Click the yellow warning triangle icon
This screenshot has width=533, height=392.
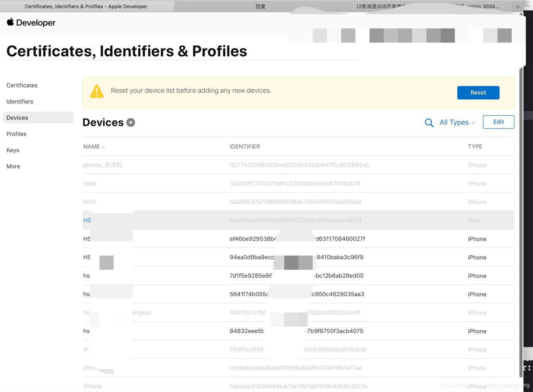(x=97, y=91)
